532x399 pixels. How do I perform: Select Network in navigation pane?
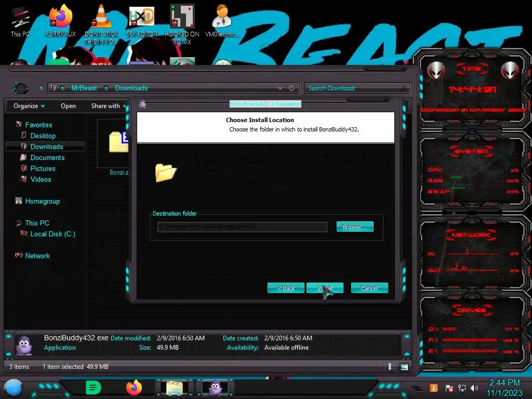point(37,256)
